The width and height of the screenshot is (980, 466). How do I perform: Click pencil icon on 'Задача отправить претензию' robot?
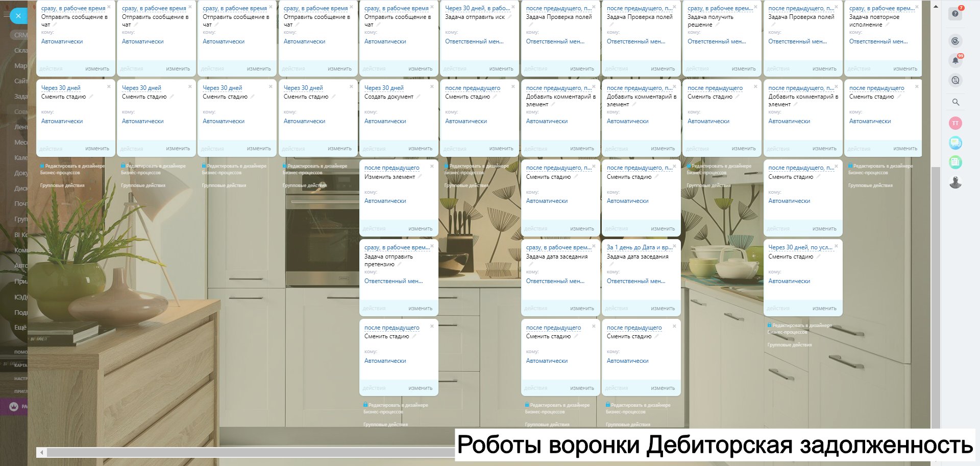coord(399,264)
